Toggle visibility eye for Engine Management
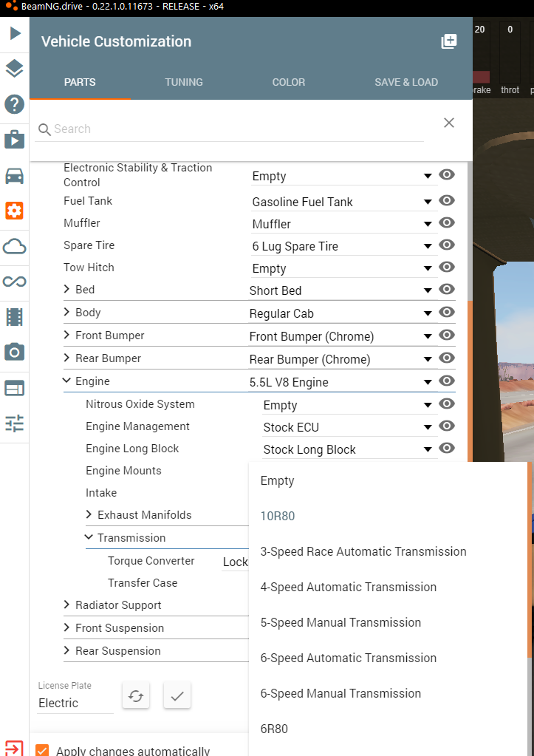Viewport: 534px width, 756px height. (x=447, y=426)
